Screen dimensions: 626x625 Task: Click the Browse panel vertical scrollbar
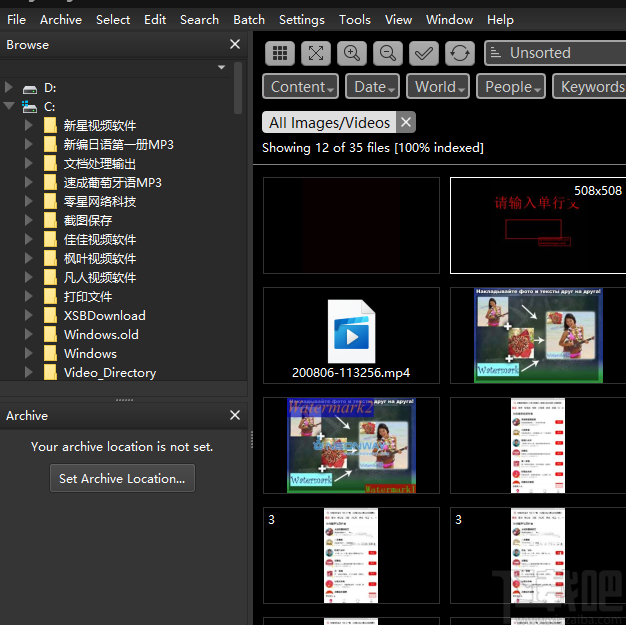(238, 88)
